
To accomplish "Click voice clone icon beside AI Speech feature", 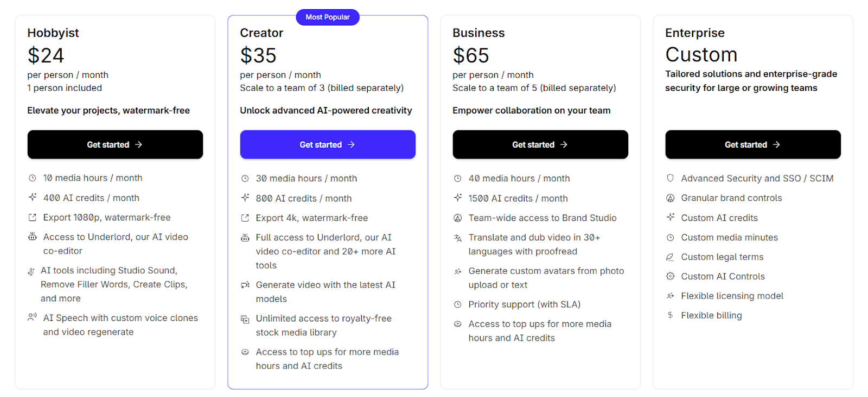I will 33,317.
